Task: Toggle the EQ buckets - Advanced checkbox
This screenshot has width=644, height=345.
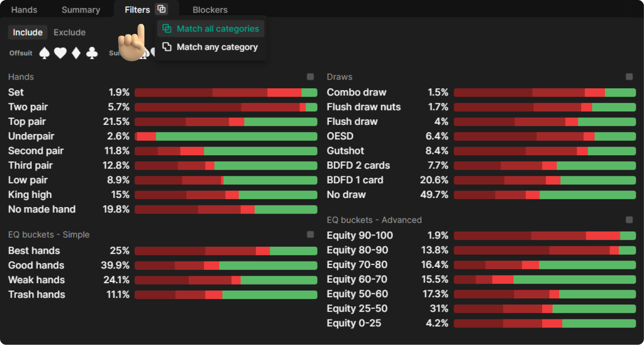Action: (x=629, y=220)
